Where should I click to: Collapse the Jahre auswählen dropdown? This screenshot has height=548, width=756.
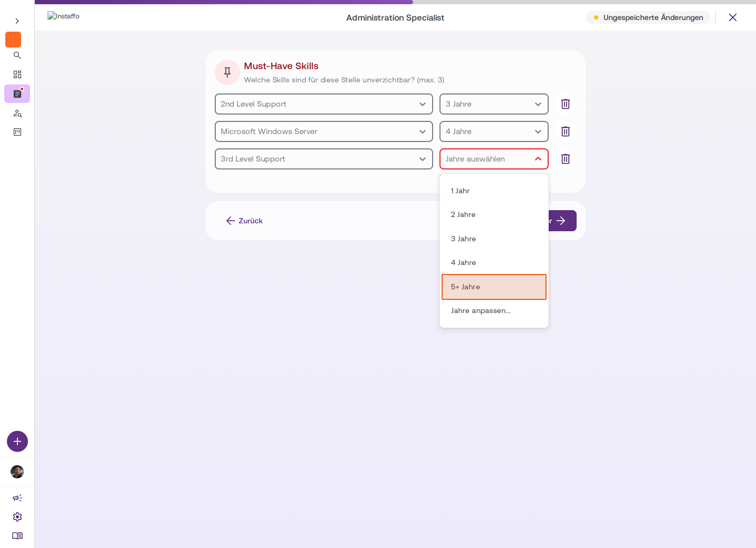point(494,159)
